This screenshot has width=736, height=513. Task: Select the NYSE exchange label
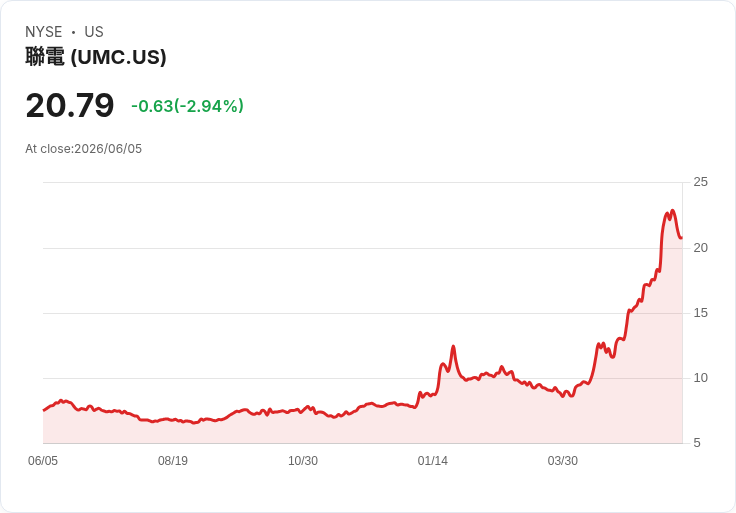pos(44,32)
